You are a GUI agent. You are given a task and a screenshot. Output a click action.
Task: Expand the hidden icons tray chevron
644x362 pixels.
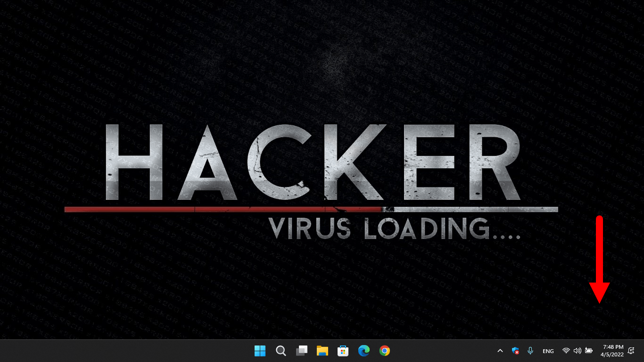coord(500,351)
